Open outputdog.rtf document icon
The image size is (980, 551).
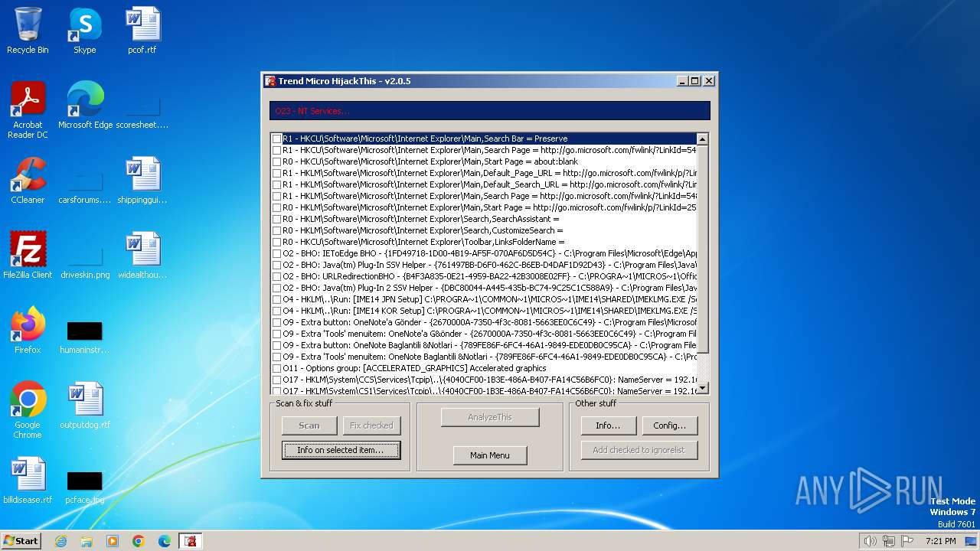84,406
